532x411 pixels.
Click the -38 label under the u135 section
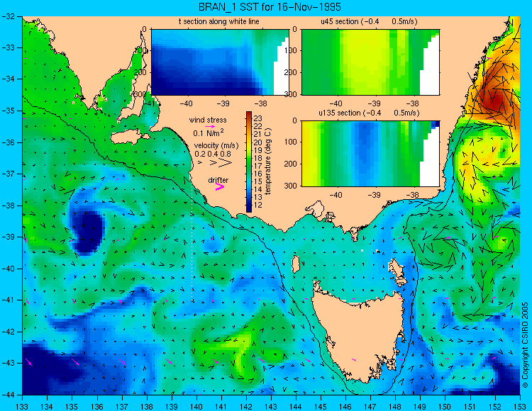tap(412, 195)
